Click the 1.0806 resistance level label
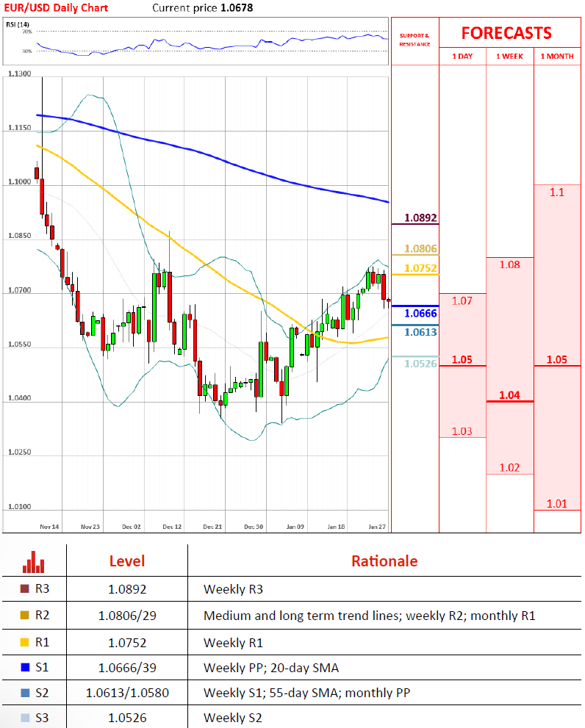This screenshot has height=728, width=585. click(420, 248)
